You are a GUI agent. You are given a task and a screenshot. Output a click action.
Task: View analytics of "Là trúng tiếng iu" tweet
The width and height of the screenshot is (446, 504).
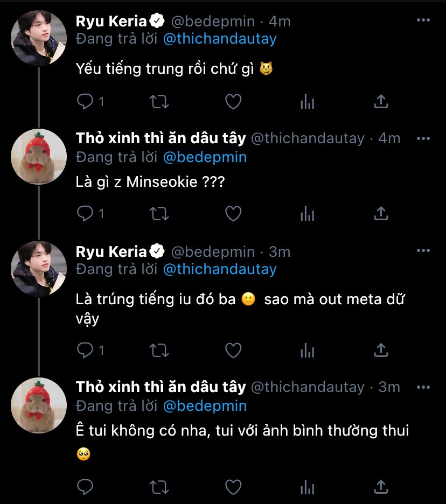[x=307, y=350]
